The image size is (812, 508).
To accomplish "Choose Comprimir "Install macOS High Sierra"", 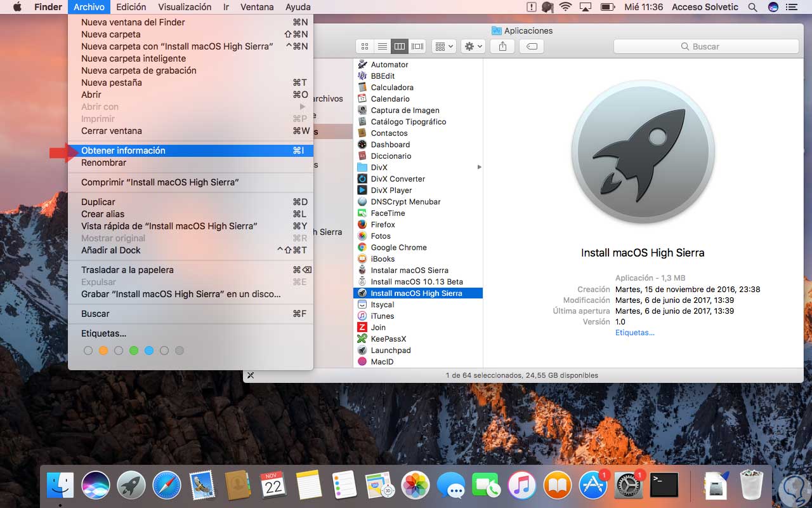I will (190, 182).
